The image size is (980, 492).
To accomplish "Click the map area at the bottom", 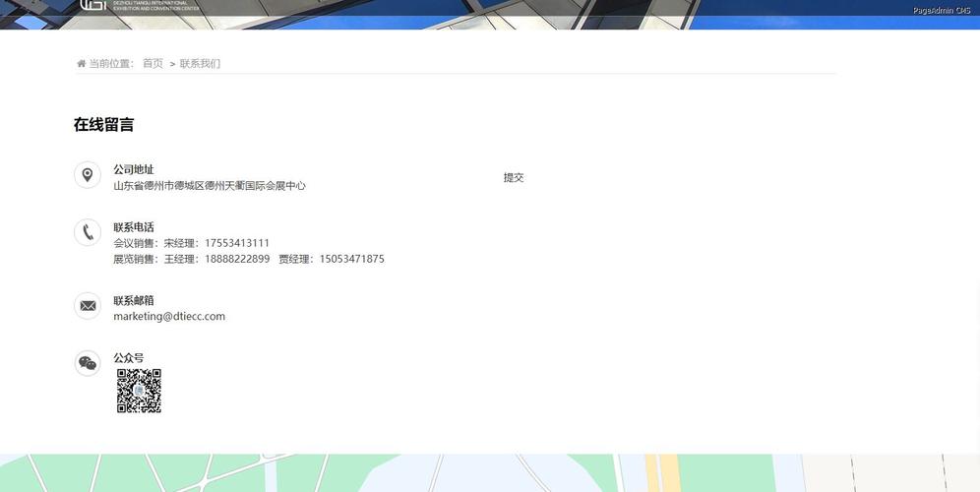I will [x=490, y=473].
